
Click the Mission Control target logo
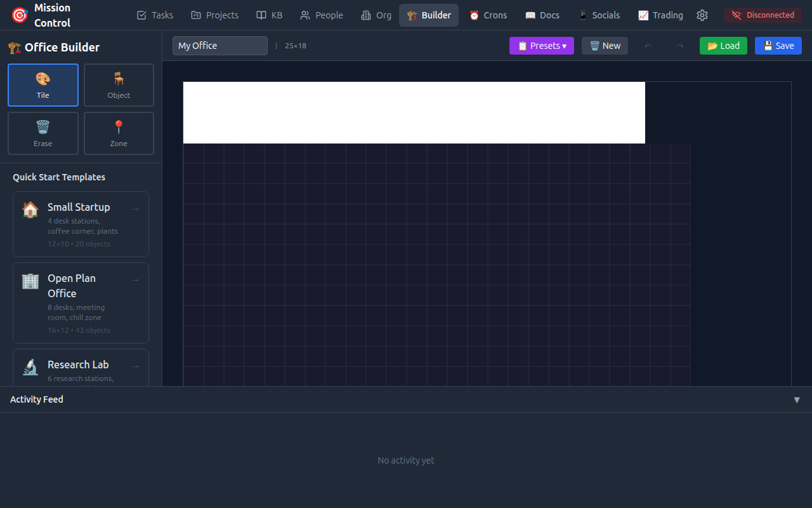pyautogui.click(x=20, y=15)
